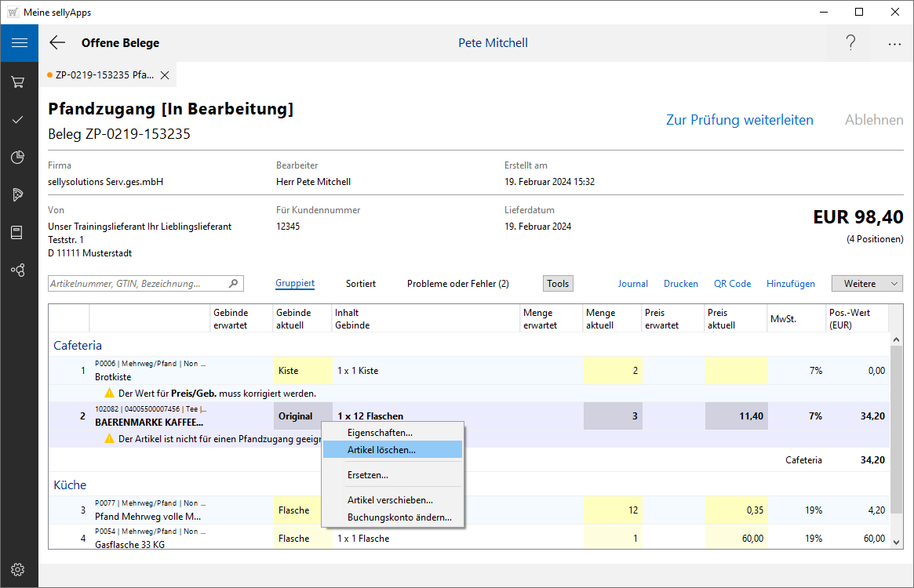
Task: Open help with the question mark icon
Action: (850, 43)
